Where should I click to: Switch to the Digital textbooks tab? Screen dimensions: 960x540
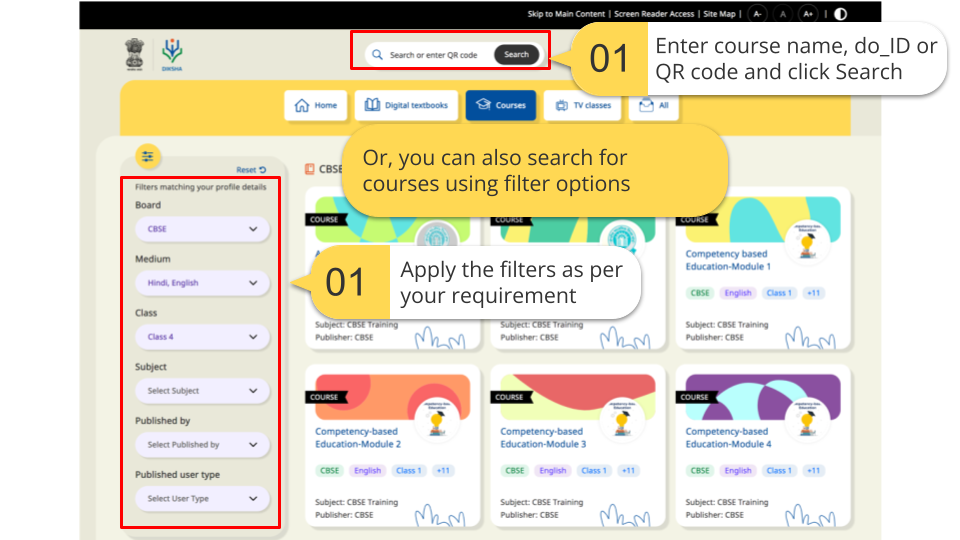(406, 105)
